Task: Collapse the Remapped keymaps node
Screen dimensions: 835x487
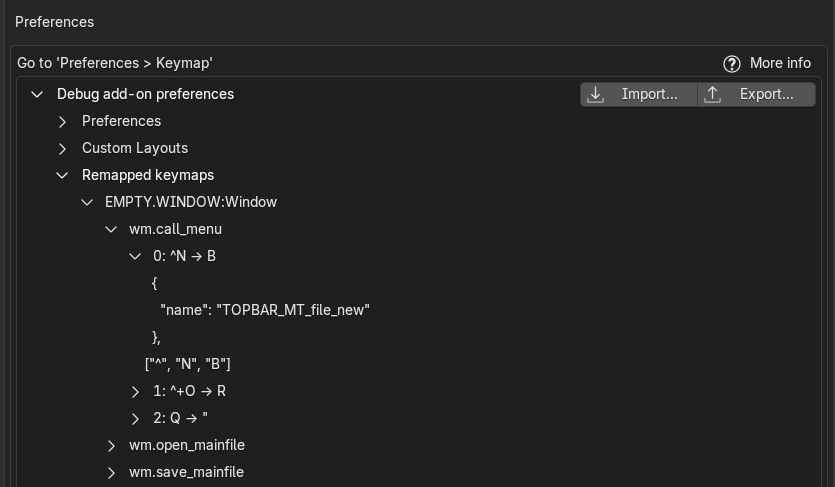Action: (62, 176)
